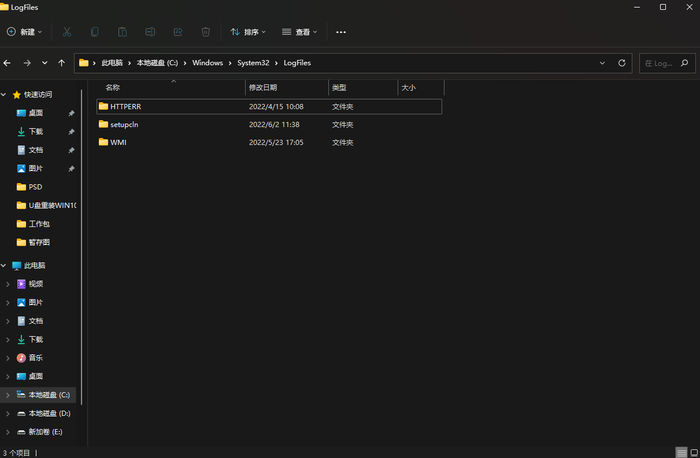Screen dimensions: 700x458
Task: Click the Share icon in toolbar
Action: pyautogui.click(x=178, y=32)
